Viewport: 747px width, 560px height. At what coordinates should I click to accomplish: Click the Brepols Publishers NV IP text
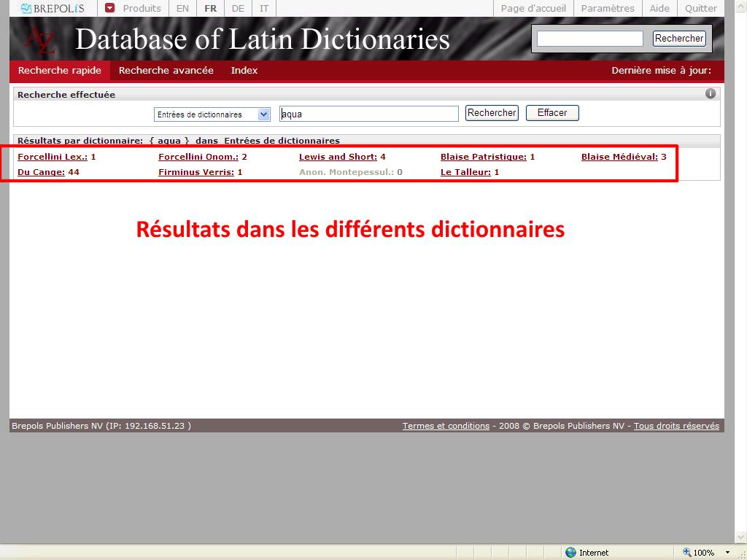coord(101,426)
